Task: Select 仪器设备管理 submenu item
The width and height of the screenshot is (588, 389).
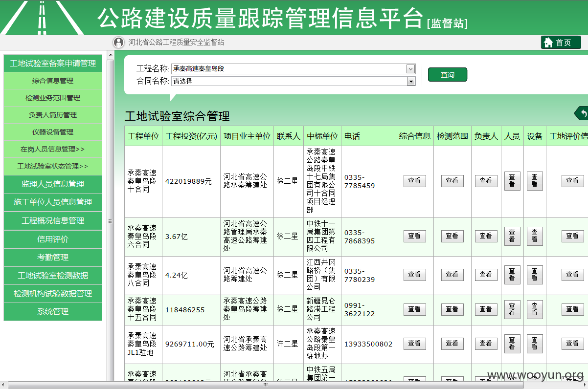Action: 53,132
